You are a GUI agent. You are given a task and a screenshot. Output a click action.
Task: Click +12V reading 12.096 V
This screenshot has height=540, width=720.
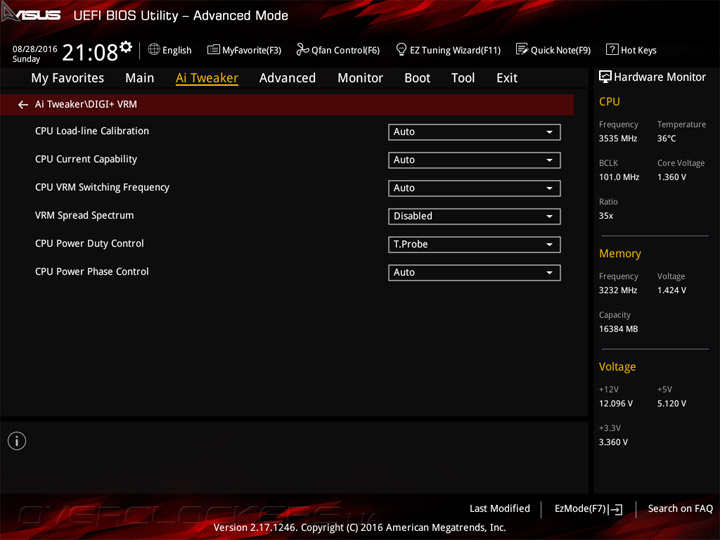point(615,404)
